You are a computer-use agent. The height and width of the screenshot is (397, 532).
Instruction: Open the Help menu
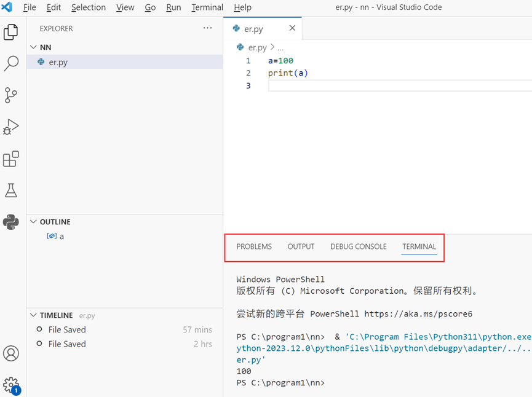coord(242,7)
